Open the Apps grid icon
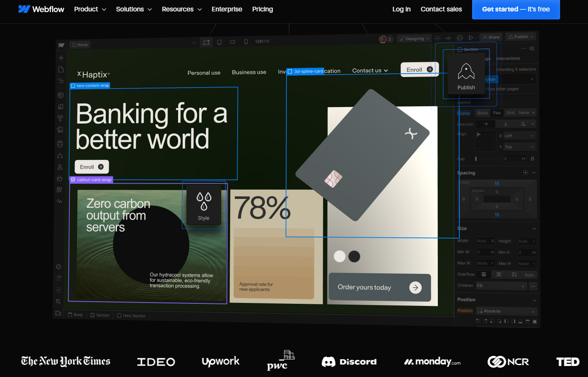The height and width of the screenshot is (377, 588). click(x=60, y=190)
